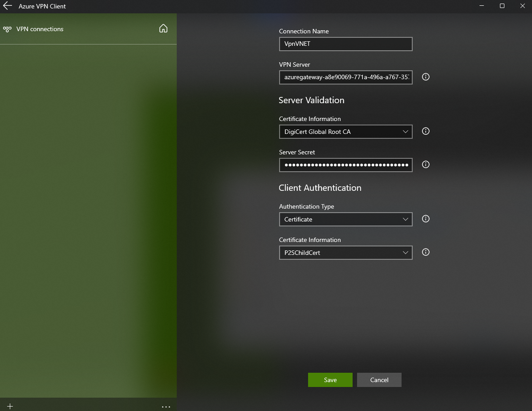Click into the Connection Name VpnVNET field
The height and width of the screenshot is (411, 532).
pos(346,44)
